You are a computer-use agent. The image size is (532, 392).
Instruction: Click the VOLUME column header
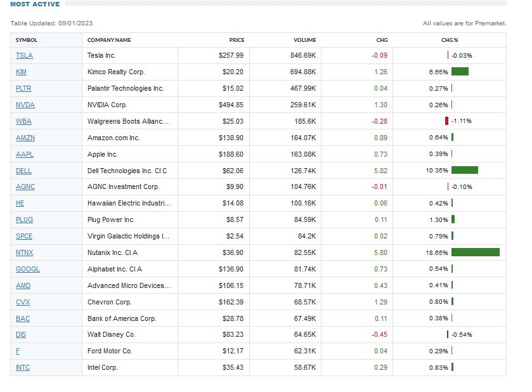click(x=304, y=40)
